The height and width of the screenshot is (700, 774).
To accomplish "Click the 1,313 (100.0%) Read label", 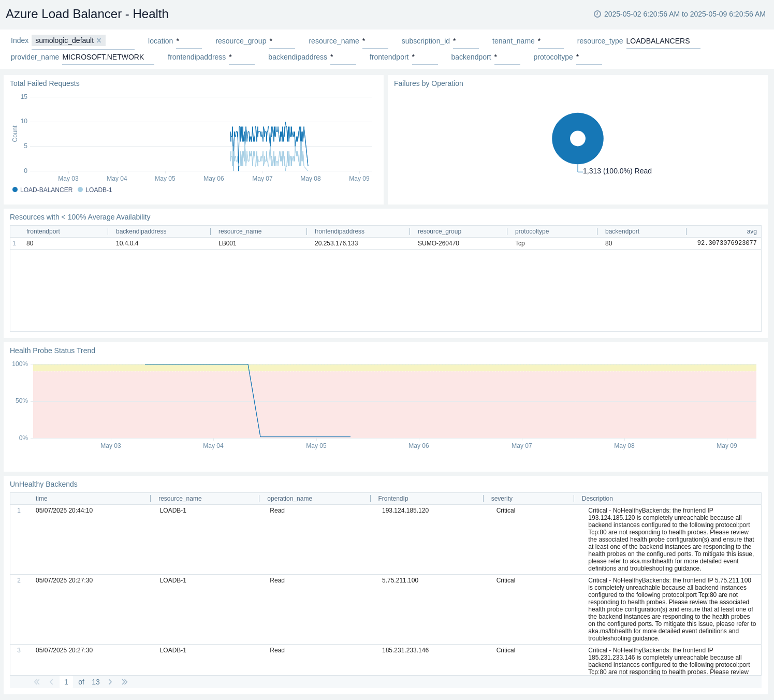I will [617, 171].
